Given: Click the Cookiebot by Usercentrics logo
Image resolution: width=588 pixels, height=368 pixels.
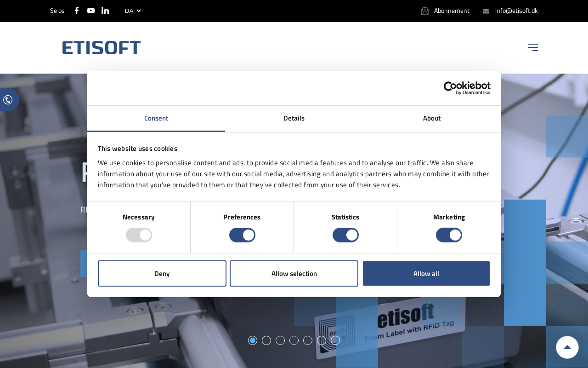Looking at the screenshot, I should click(x=467, y=88).
